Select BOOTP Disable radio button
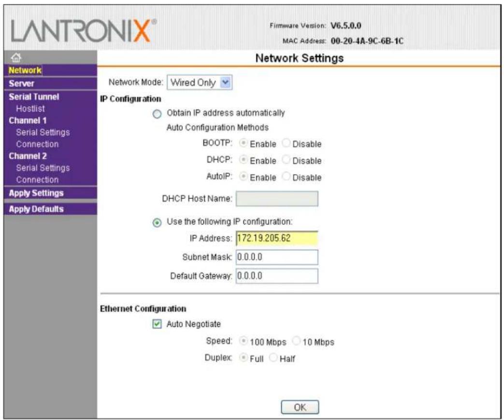The image size is (504, 420). pyautogui.click(x=286, y=143)
